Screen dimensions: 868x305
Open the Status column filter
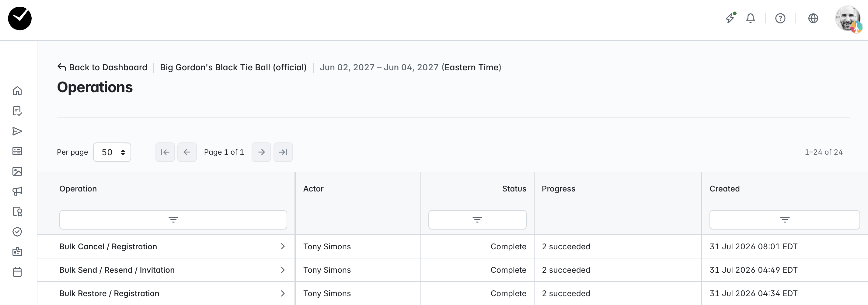pos(477,220)
